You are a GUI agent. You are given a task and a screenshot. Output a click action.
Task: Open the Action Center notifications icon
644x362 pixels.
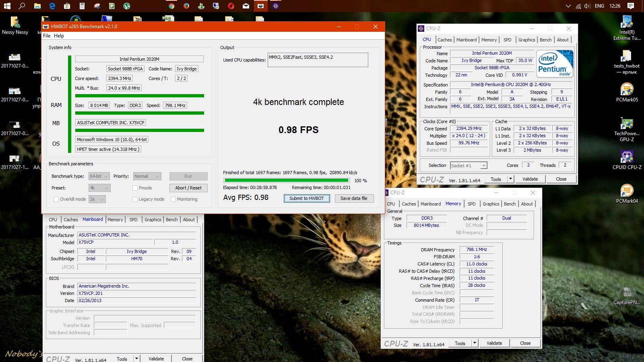pos(631,6)
